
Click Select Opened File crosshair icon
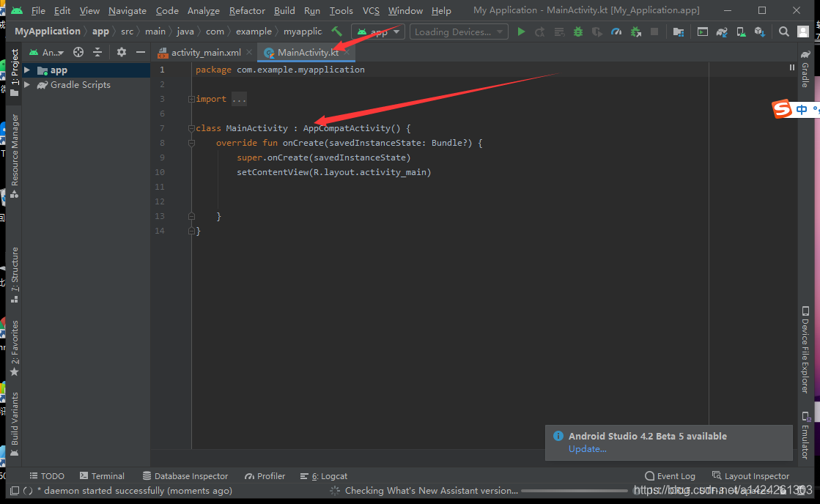point(78,52)
